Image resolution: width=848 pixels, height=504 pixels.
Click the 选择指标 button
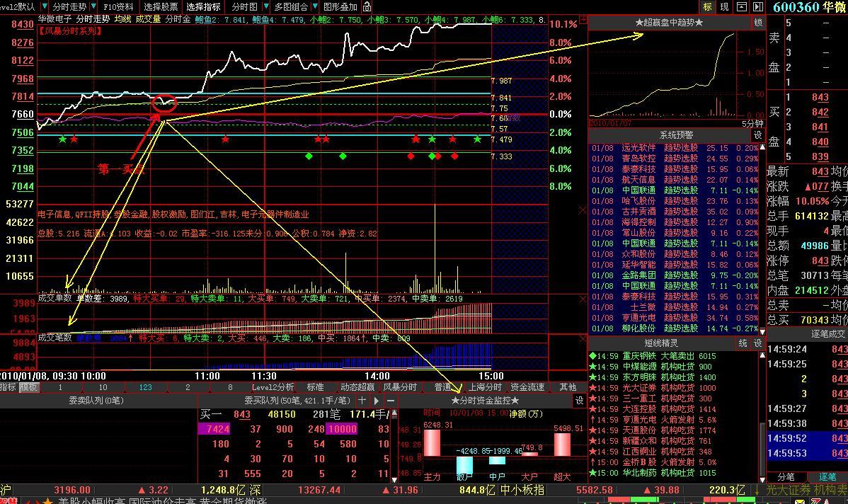pos(203,7)
